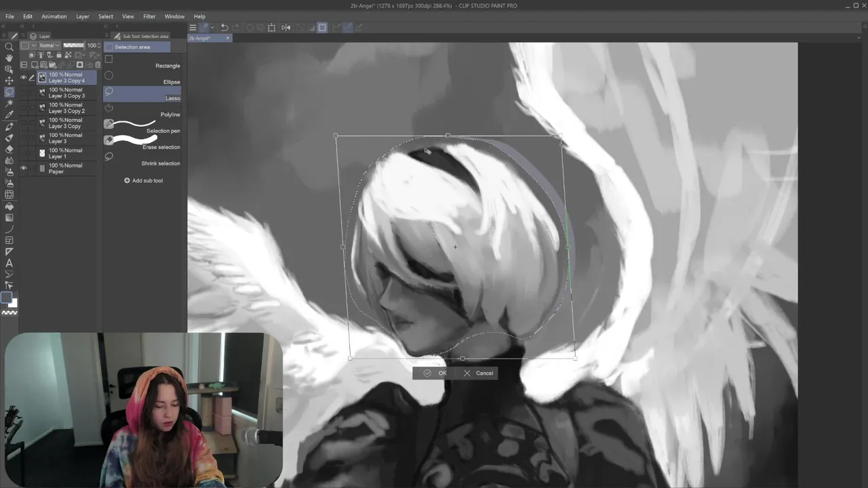Select the Ruler tool
This screenshot has width=868, height=488.
(x=9, y=251)
